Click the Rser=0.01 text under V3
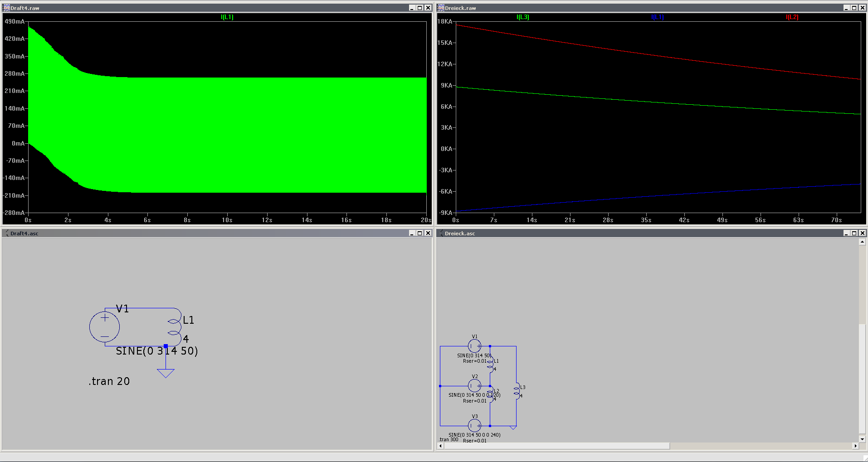This screenshot has width=868, height=462. point(475,441)
